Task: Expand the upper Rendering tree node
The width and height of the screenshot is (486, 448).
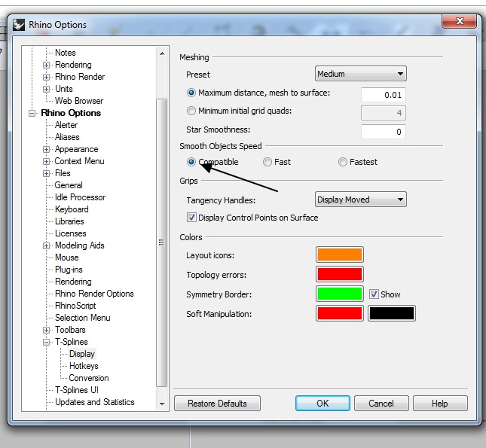Action: [46, 65]
